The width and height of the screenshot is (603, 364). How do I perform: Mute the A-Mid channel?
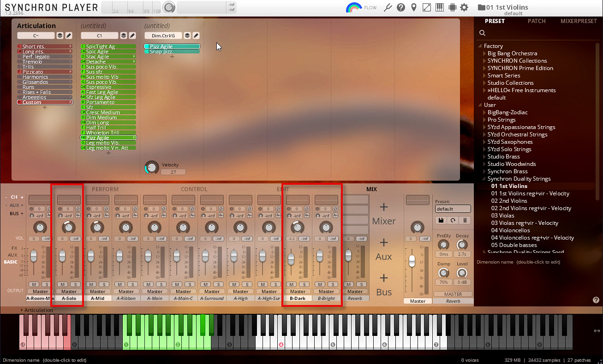click(91, 284)
